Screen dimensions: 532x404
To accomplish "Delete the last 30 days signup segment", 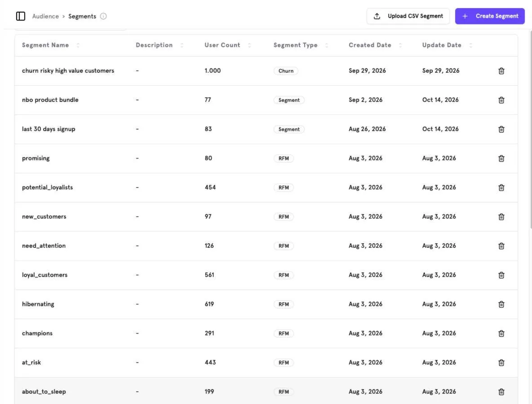I will pos(501,129).
